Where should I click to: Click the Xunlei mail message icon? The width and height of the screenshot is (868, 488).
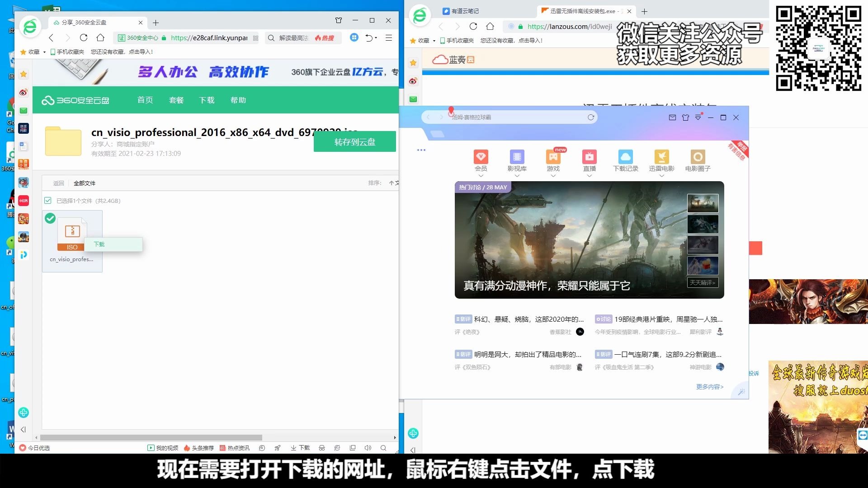pos(672,117)
